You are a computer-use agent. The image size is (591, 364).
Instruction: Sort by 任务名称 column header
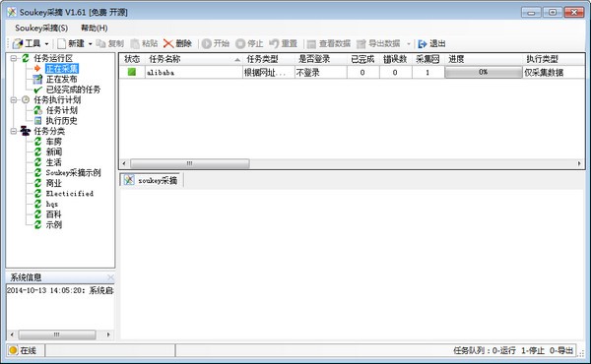tap(193, 59)
